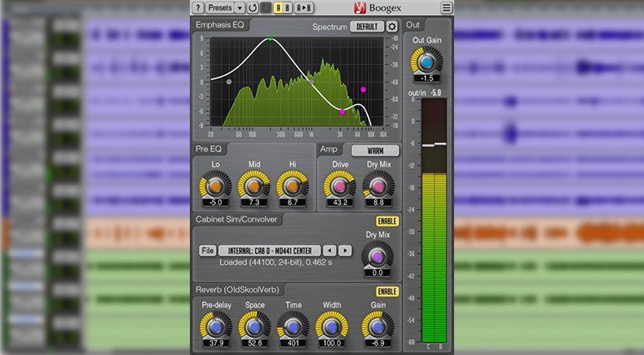Select next cabinet impulse arrow
The width and height of the screenshot is (644, 355).
345,250
